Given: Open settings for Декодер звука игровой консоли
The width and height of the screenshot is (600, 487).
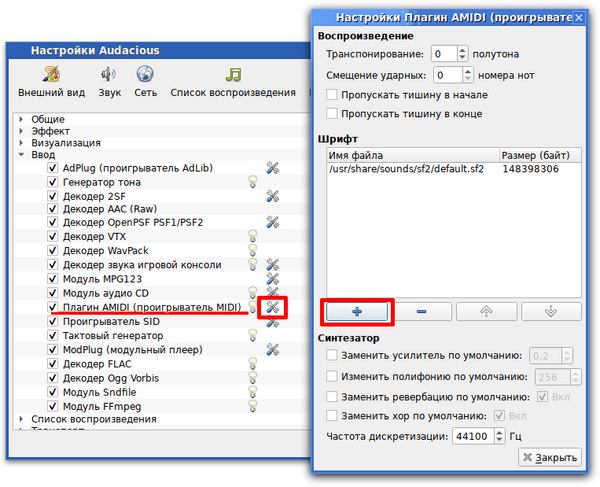Looking at the screenshot, I should click(x=272, y=265).
